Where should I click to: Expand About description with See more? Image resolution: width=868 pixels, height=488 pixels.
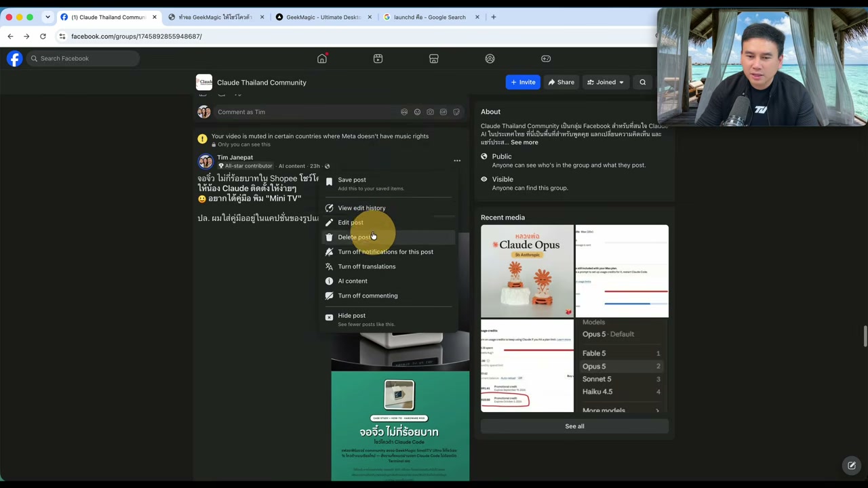point(524,142)
